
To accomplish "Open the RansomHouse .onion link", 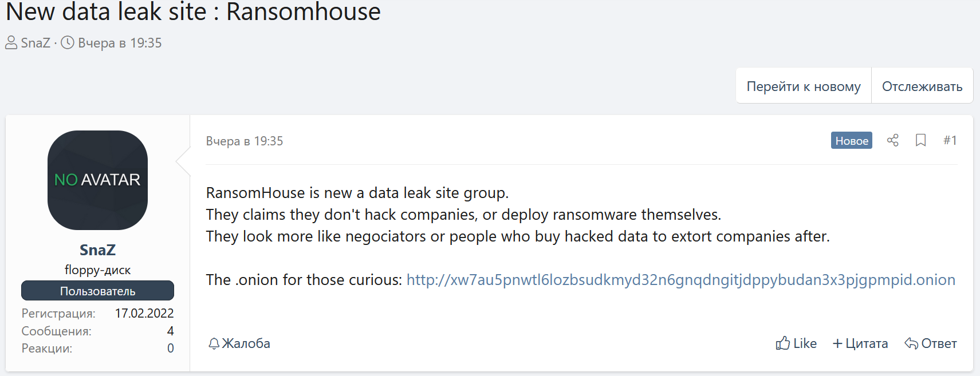I will [x=680, y=279].
